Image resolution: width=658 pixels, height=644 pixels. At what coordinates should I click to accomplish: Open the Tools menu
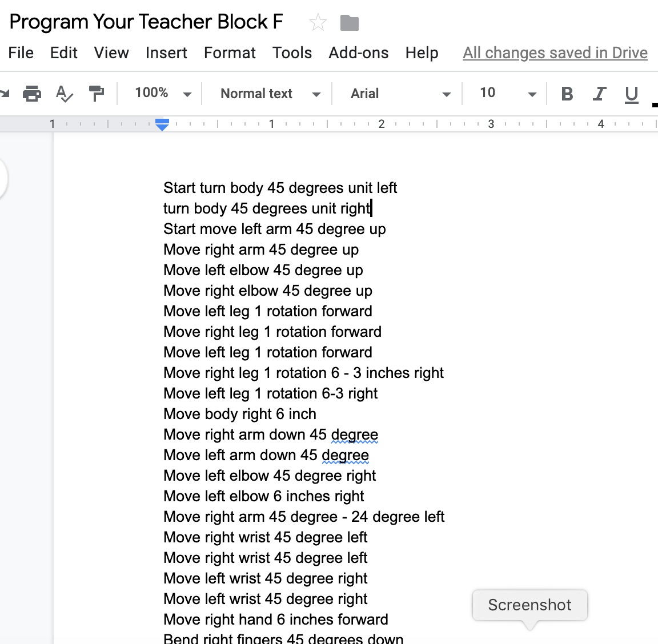(x=292, y=53)
